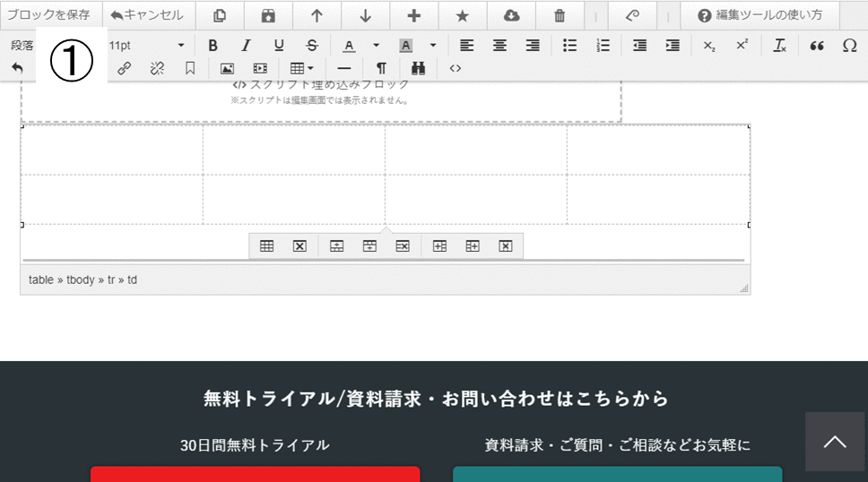Undo the last edit
The width and height of the screenshot is (868, 482).
coord(18,68)
